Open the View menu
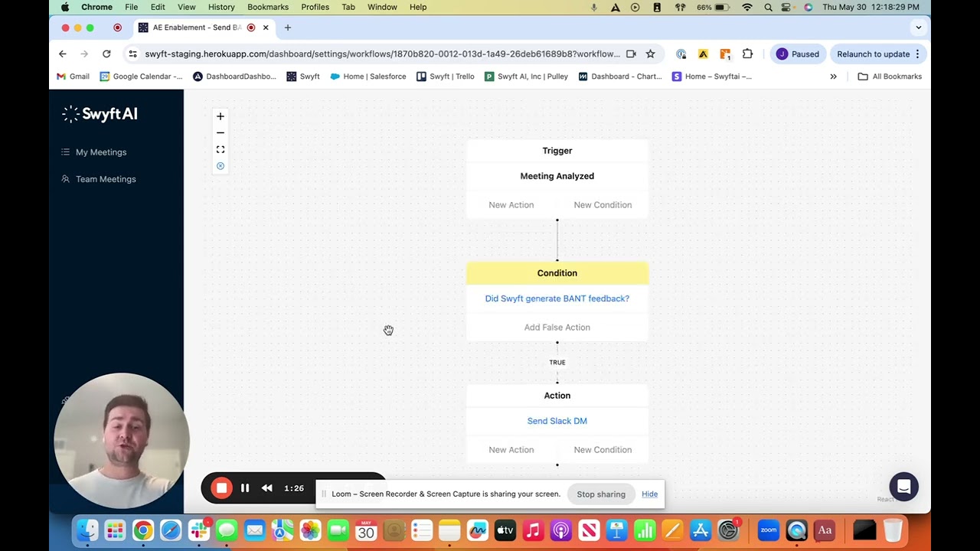This screenshot has height=551, width=980. click(x=187, y=7)
